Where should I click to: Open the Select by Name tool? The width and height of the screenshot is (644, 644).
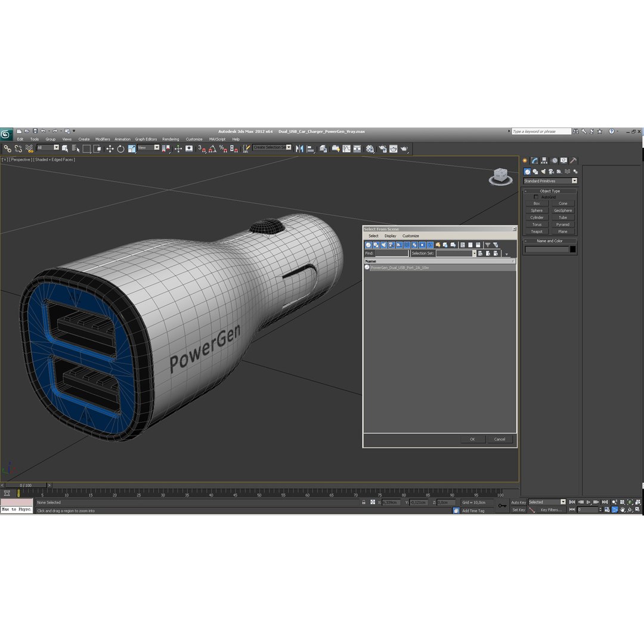(76, 148)
